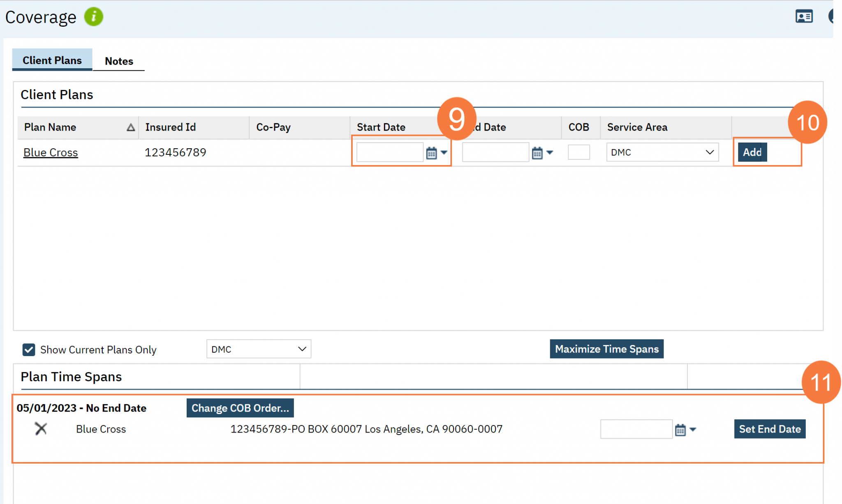This screenshot has width=842, height=504.
Task: Open the DMC filter dropdown below plans
Action: click(258, 349)
